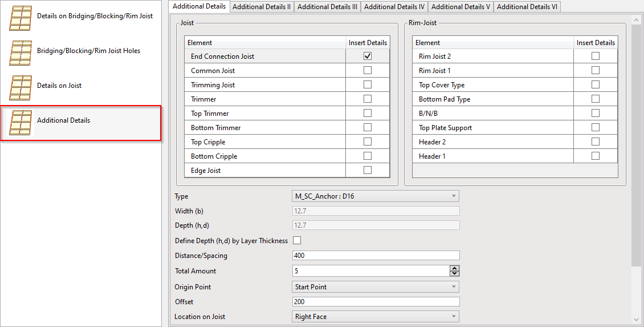Viewport: 644px width, 327px height.
Task: Toggle Define Depth by Layer Thickness
Action: tap(297, 240)
